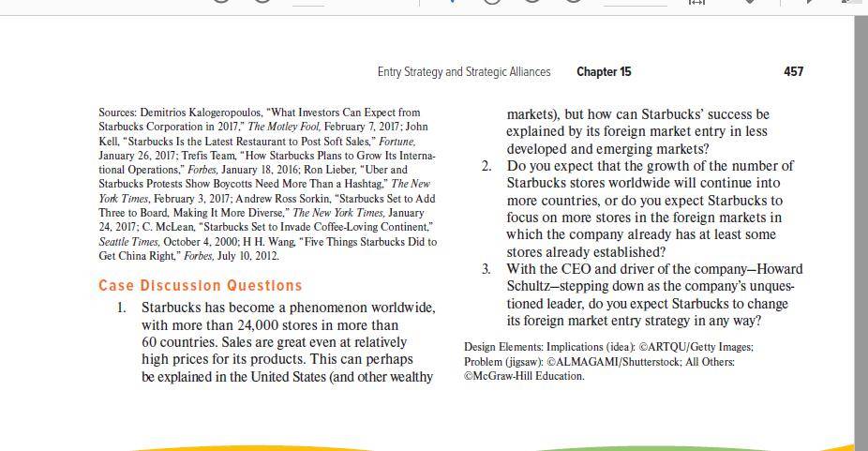This screenshot has height=451, width=868.
Task: Click the 'Case Discussion Questions' heading
Action: [x=201, y=285]
